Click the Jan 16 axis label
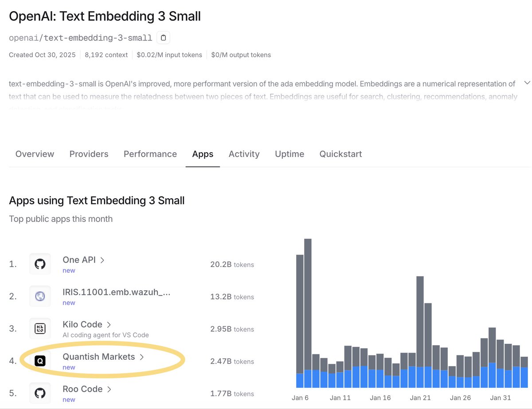 (380, 397)
